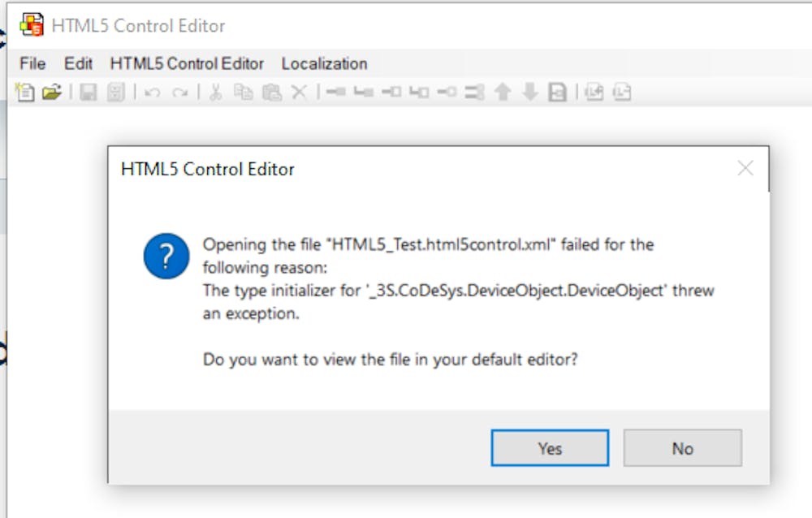Open the File menu
This screenshot has height=518, width=812.
point(32,63)
